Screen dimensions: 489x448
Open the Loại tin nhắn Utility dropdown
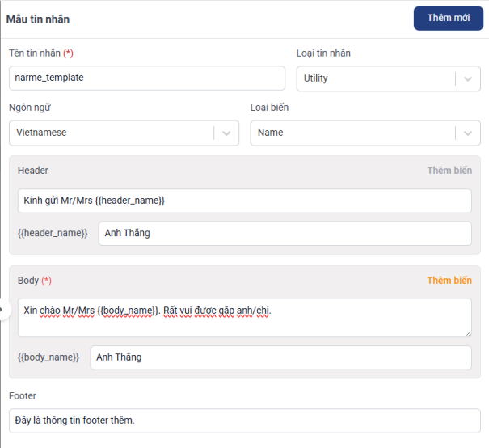[x=375, y=78]
